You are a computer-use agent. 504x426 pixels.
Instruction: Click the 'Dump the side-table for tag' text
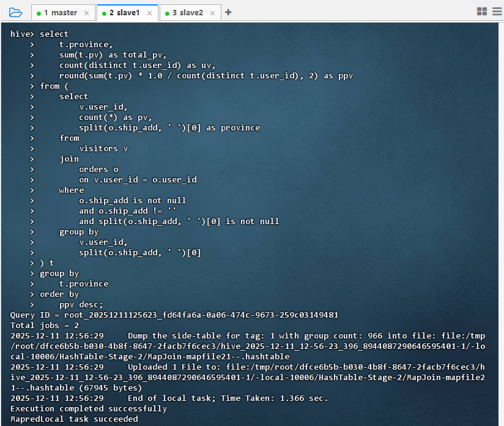196,336
